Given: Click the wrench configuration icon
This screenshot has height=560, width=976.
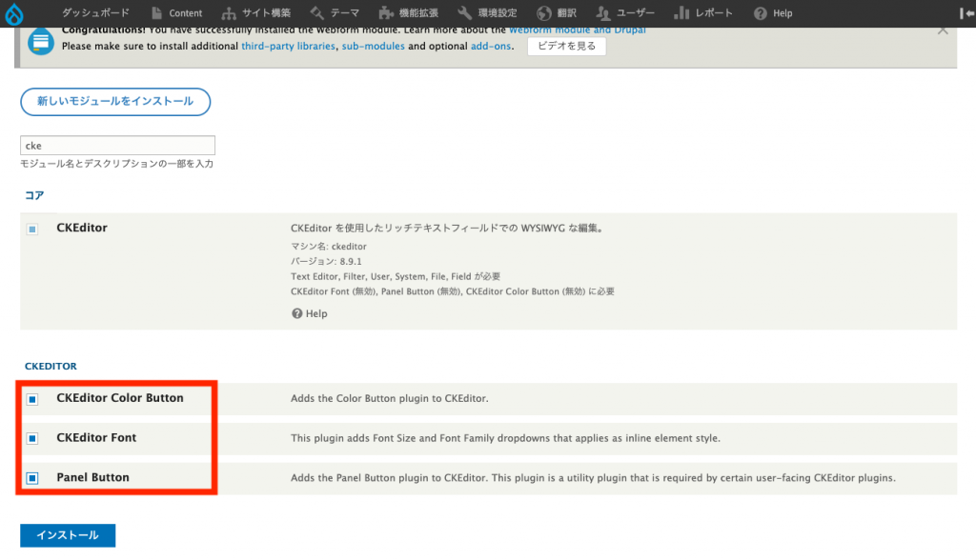Looking at the screenshot, I should [464, 13].
